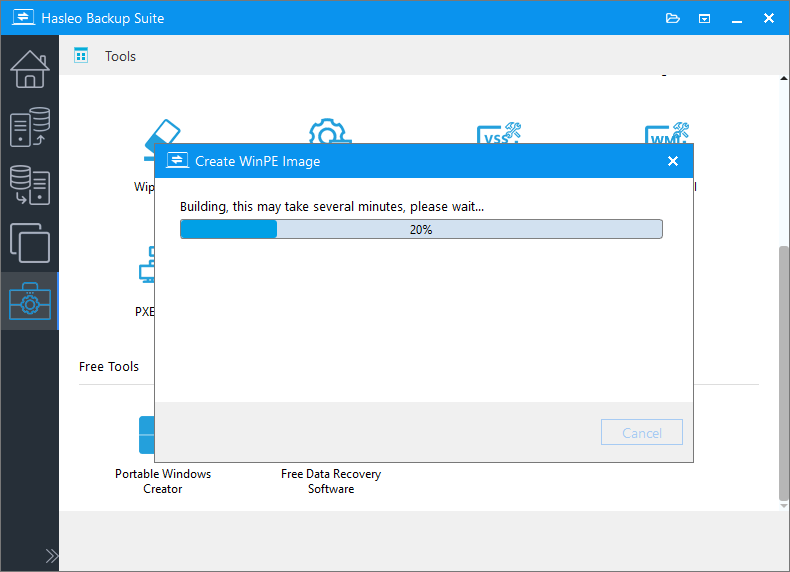Open Portable Windows Creator tool
The image size is (790, 572).
[146, 436]
